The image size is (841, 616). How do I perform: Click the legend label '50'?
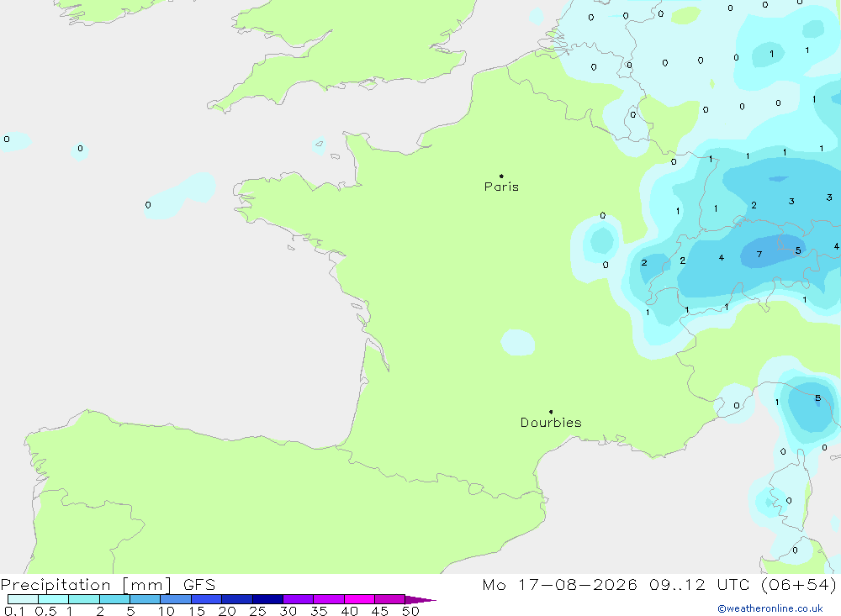(410, 611)
